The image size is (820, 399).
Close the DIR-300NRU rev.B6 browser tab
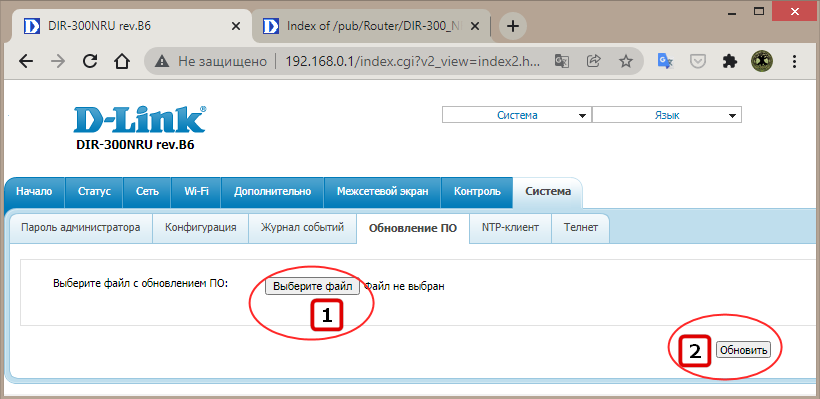point(236,26)
